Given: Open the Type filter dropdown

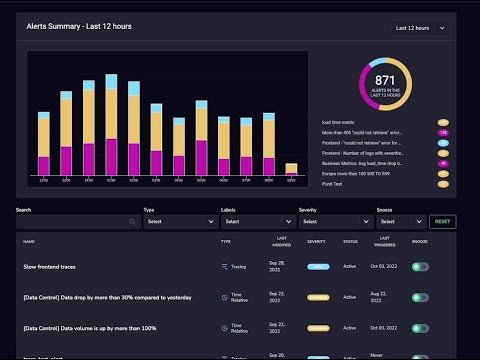Looking at the screenshot, I should point(181,222).
